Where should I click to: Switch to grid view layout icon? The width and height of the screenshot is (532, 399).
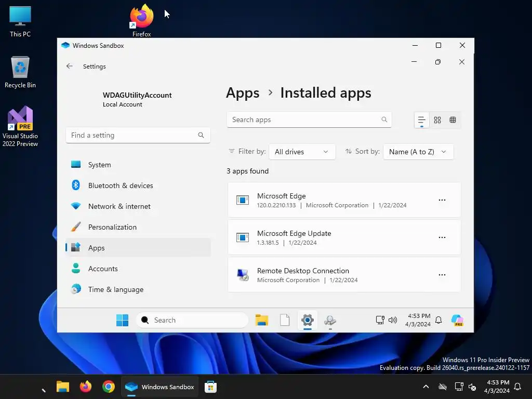[x=437, y=120]
